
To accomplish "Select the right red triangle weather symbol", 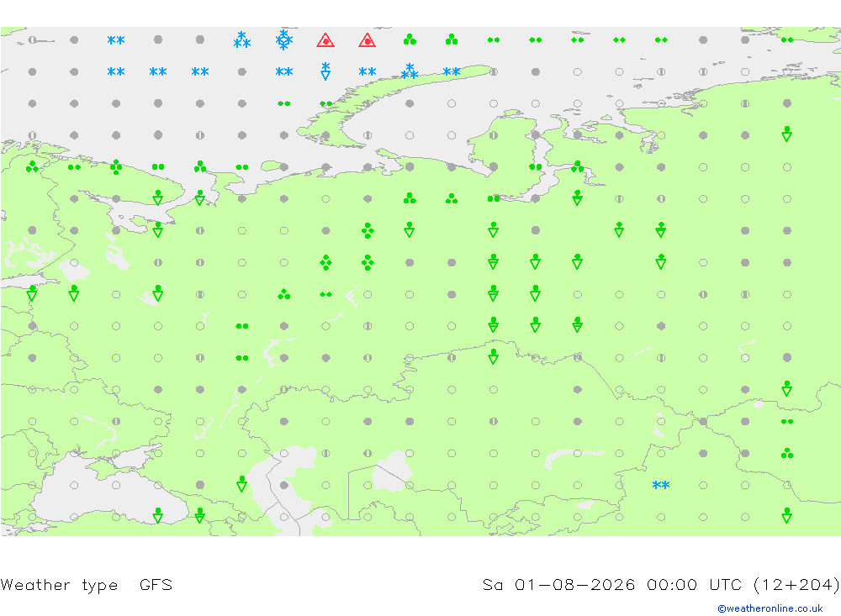I will 368,40.
